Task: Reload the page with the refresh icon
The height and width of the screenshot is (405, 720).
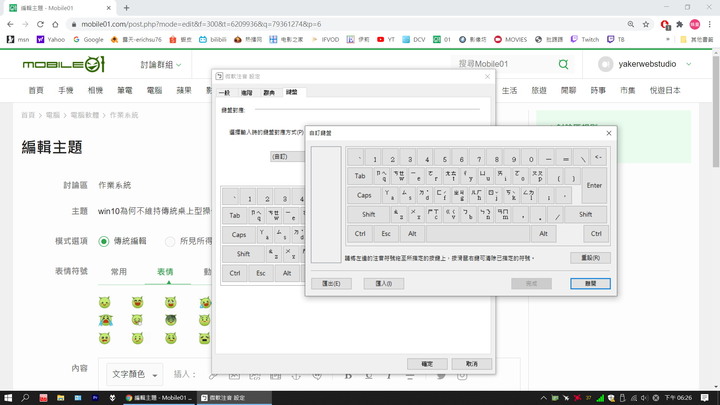Action: click(x=40, y=24)
